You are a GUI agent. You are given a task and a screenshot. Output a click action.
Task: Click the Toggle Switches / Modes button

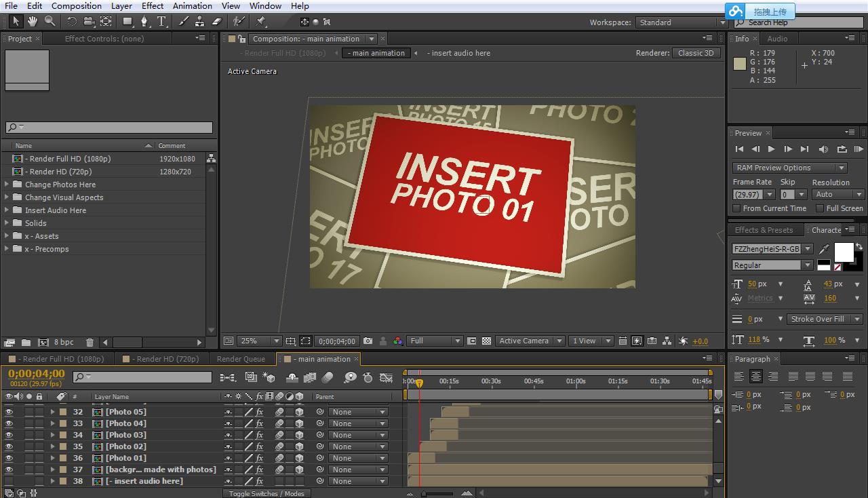(267, 493)
